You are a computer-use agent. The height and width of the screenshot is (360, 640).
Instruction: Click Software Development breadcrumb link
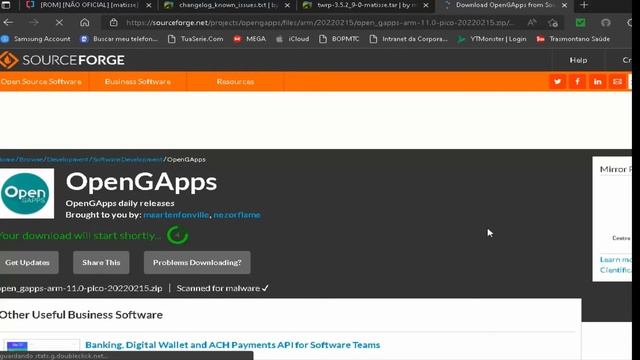tap(127, 159)
